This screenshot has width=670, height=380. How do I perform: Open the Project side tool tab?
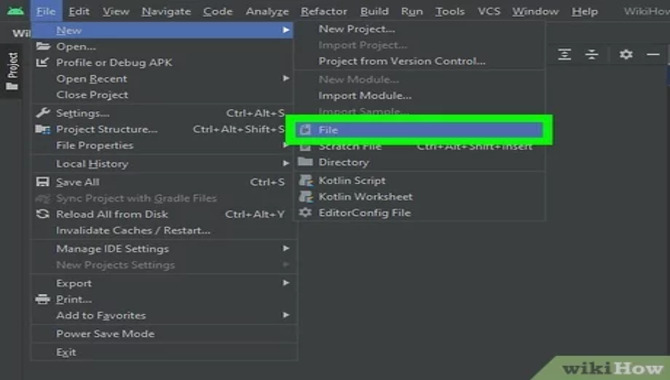[12, 71]
